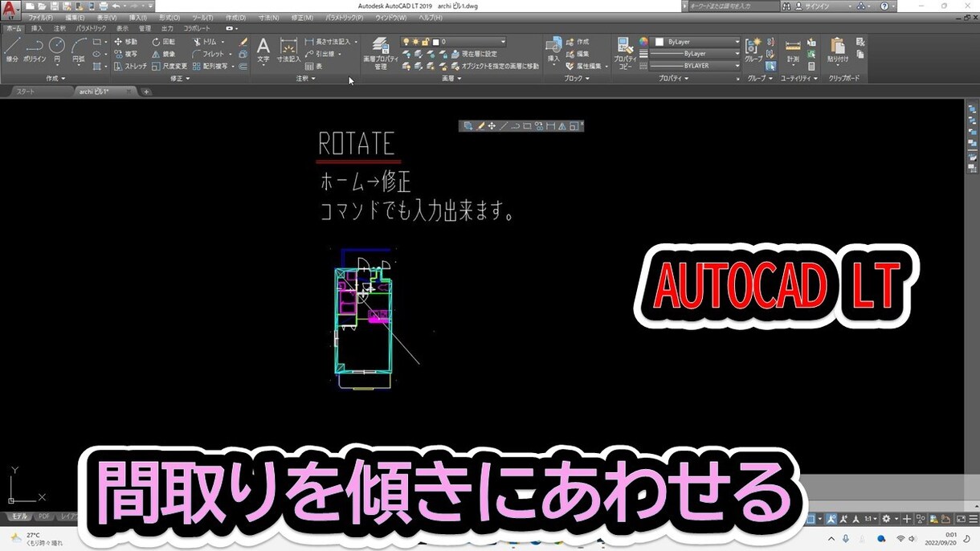The height and width of the screenshot is (551, 980).
Task: Click the Help question mark icon
Action: (x=884, y=6)
